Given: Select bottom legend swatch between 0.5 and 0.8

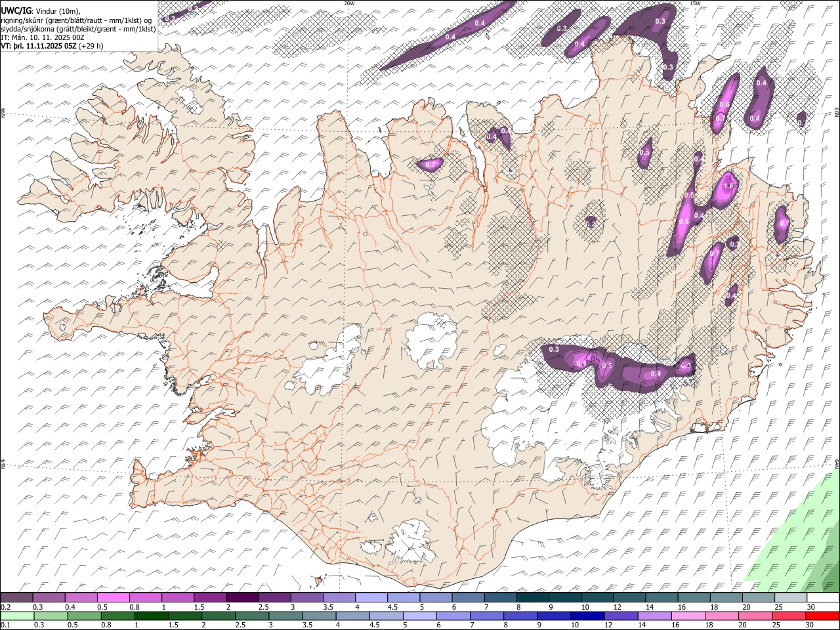Looking at the screenshot, I should click(x=83, y=616).
